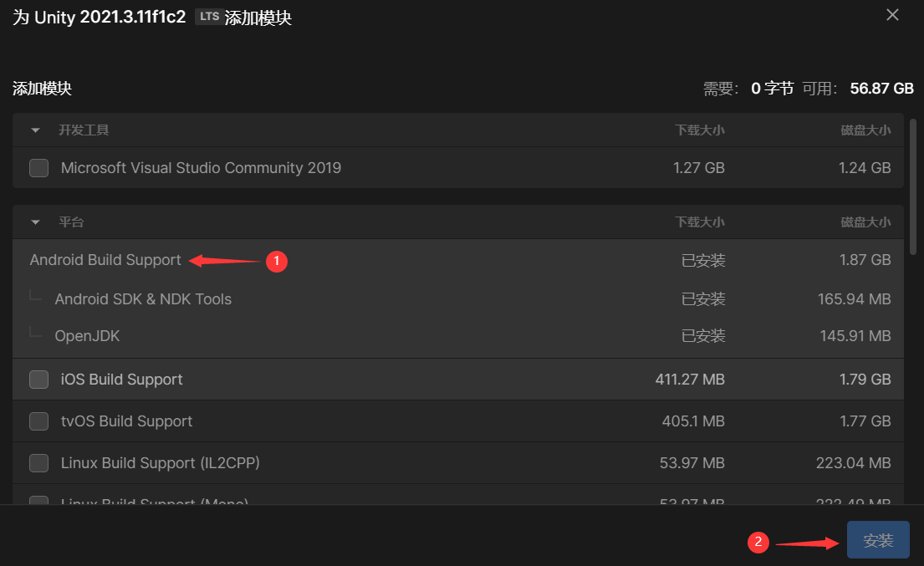Image resolution: width=924 pixels, height=566 pixels.
Task: Check Microsoft Visual Studio Community 2019
Action: pos(38,168)
